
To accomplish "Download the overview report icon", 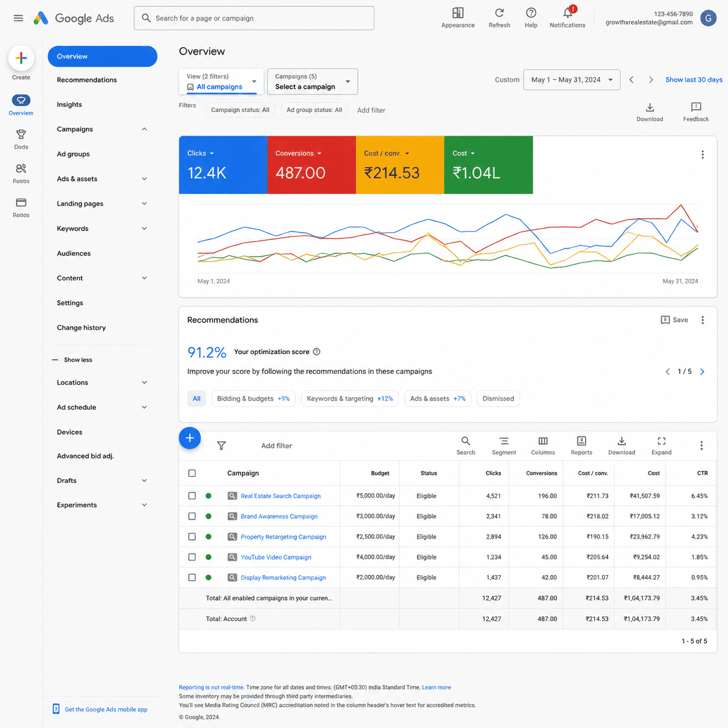I will coord(650,112).
